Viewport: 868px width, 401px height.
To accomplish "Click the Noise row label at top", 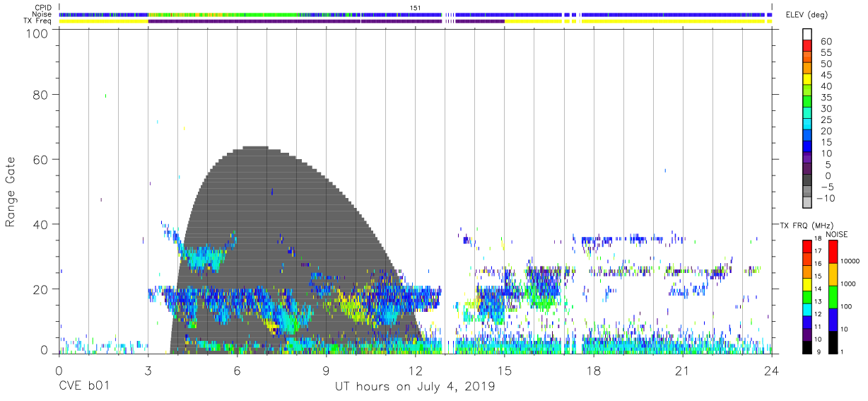I will pyautogui.click(x=42, y=14).
